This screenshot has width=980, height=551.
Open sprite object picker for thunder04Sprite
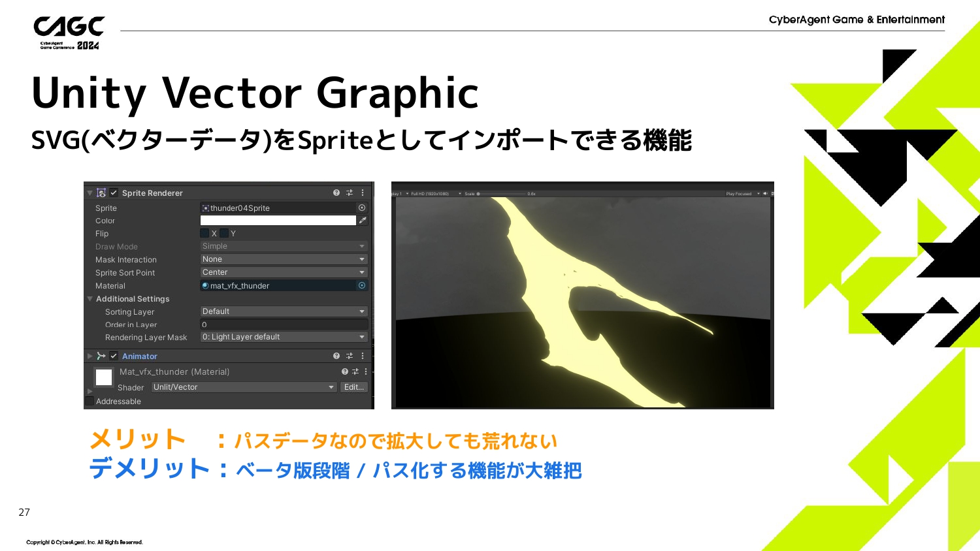coord(362,208)
